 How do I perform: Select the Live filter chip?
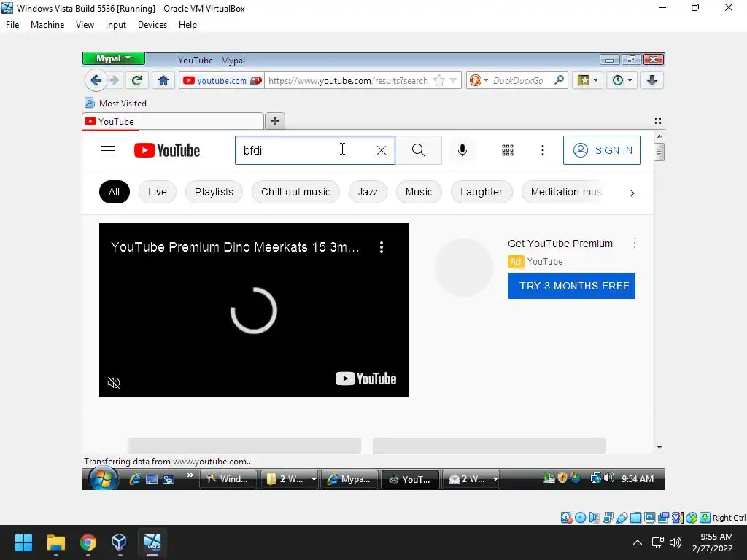pyautogui.click(x=158, y=192)
